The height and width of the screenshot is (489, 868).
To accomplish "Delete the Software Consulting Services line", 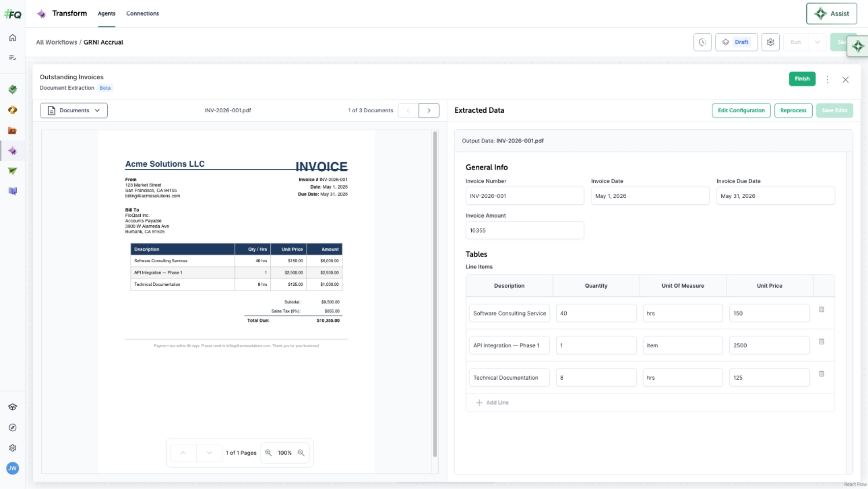I will tap(821, 309).
